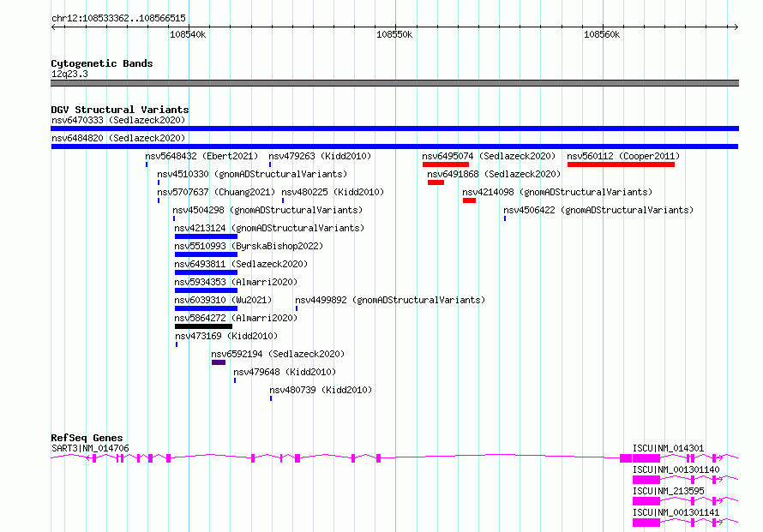Screen dimensions: 763x532
Task: Click nsv4504298 gnomAD variant label
Action: coord(267,210)
